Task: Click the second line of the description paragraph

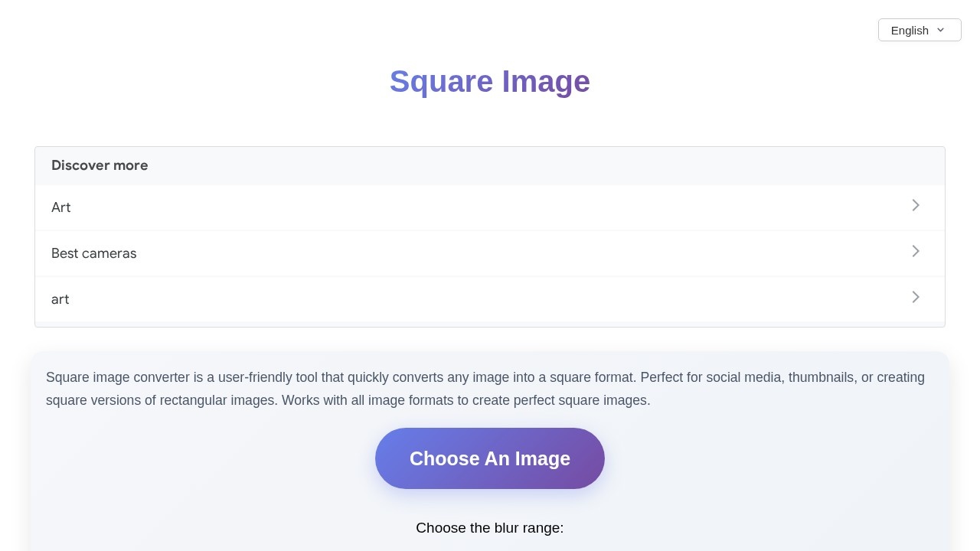Action: [x=348, y=400]
